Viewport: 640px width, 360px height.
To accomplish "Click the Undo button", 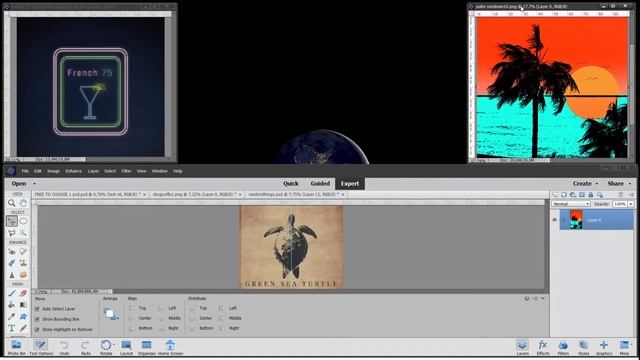I will pos(64,348).
